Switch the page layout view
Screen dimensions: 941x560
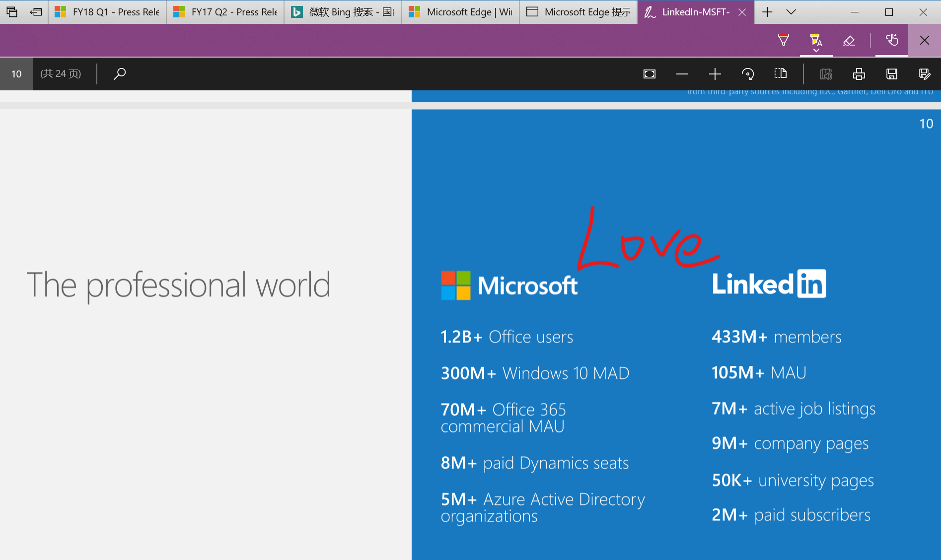pyautogui.click(x=781, y=73)
